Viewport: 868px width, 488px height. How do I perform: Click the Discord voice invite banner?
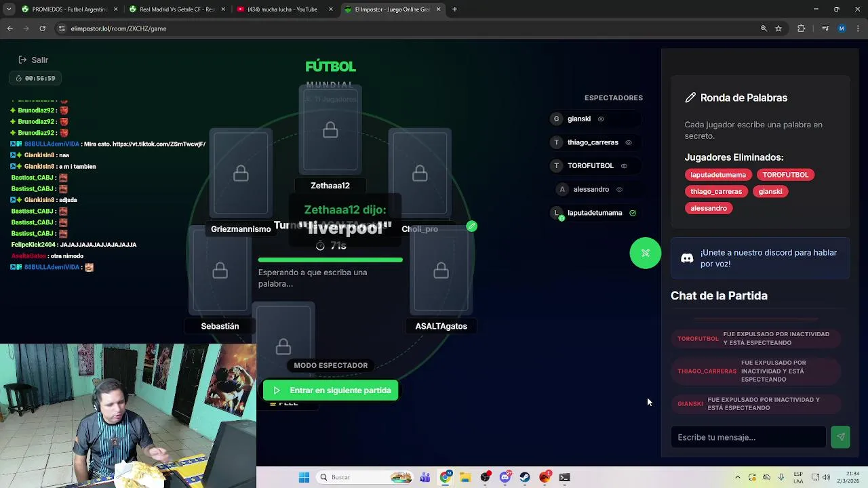pyautogui.click(x=760, y=258)
